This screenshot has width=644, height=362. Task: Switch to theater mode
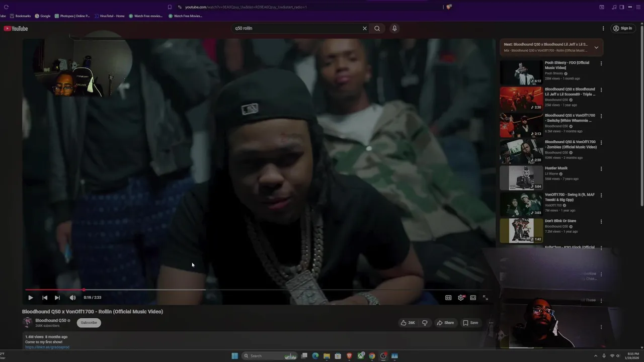(x=473, y=298)
